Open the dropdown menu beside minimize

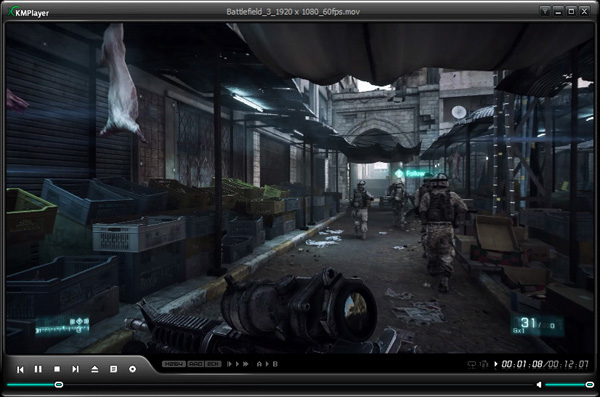point(545,11)
